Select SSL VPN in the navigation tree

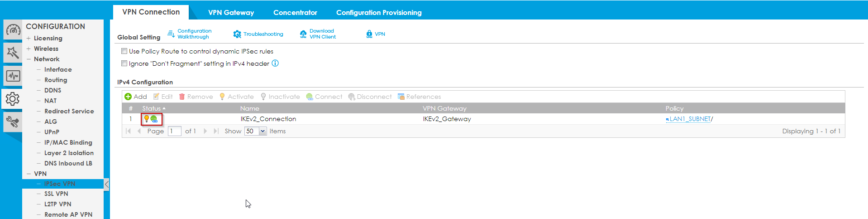point(56,194)
